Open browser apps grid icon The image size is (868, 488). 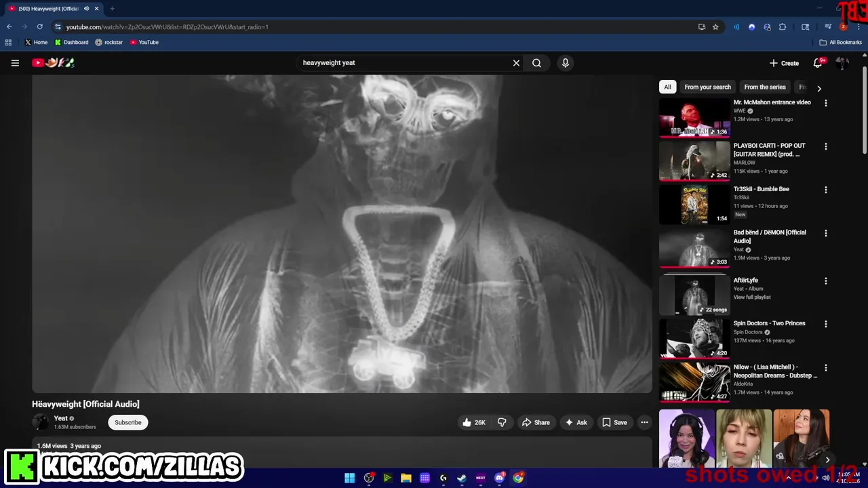(8, 42)
